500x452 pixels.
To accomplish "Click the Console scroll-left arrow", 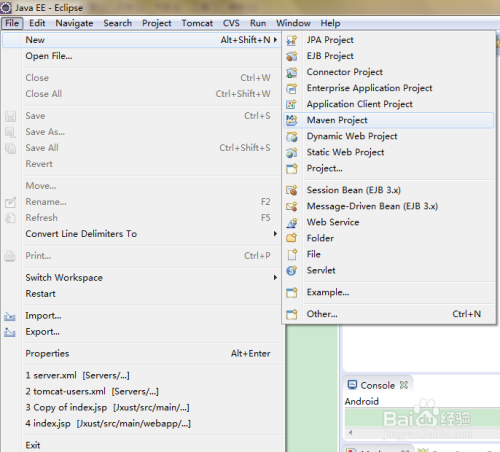I will [350, 432].
